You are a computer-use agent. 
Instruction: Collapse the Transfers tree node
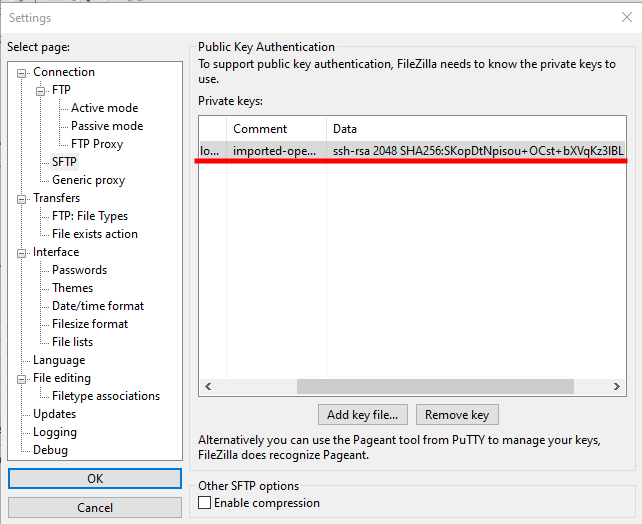pyautogui.click(x=21, y=199)
